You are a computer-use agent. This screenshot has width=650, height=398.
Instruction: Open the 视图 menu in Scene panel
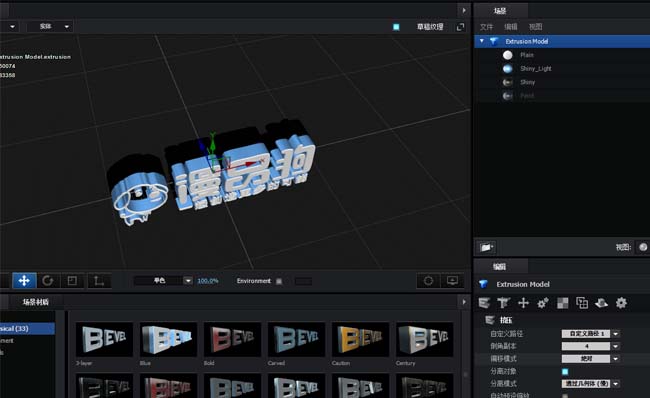click(x=535, y=27)
